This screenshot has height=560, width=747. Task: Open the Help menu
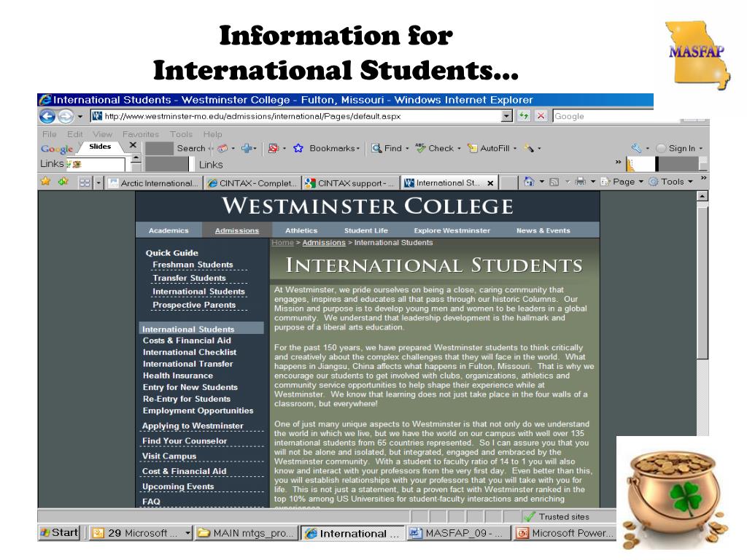(x=212, y=134)
